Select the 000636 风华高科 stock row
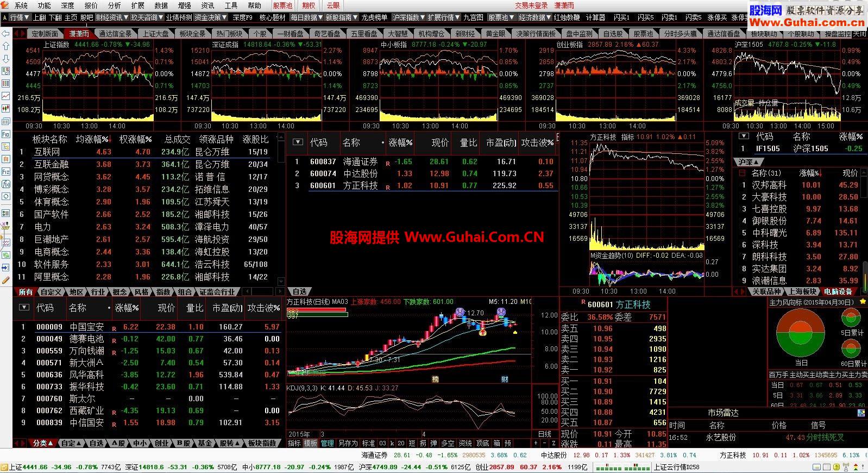The height and width of the screenshot is (473, 868). [149, 375]
